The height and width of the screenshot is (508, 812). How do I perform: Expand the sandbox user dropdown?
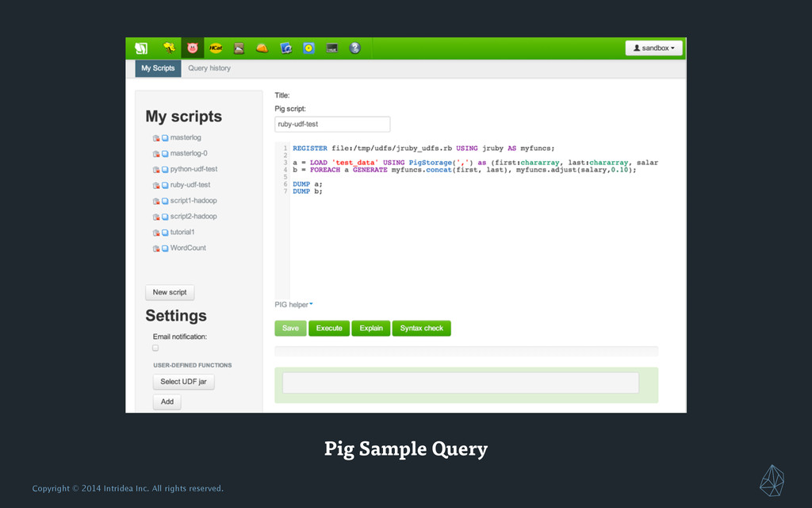(653, 48)
